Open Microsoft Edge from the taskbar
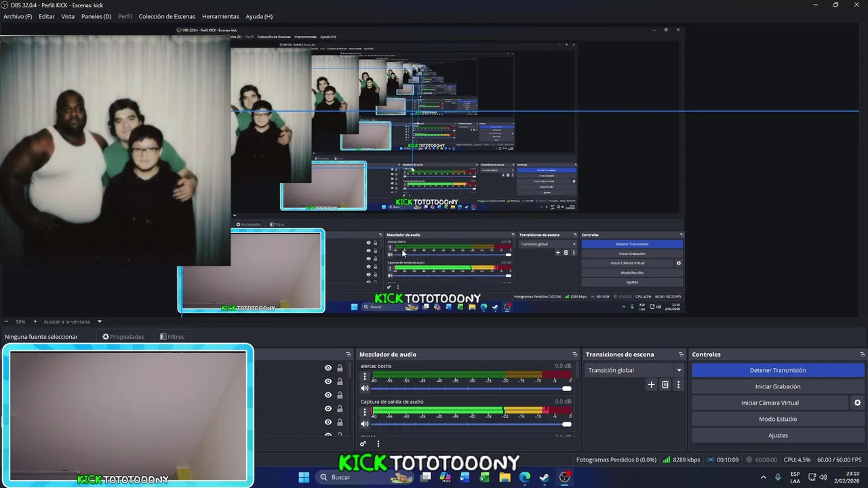This screenshot has width=868, height=488. click(x=524, y=477)
